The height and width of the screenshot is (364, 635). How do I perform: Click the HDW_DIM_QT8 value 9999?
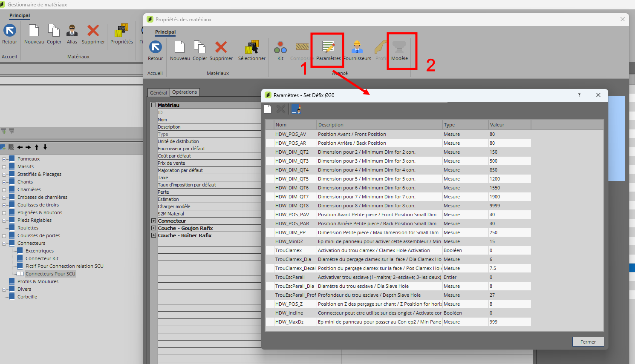[495, 206]
